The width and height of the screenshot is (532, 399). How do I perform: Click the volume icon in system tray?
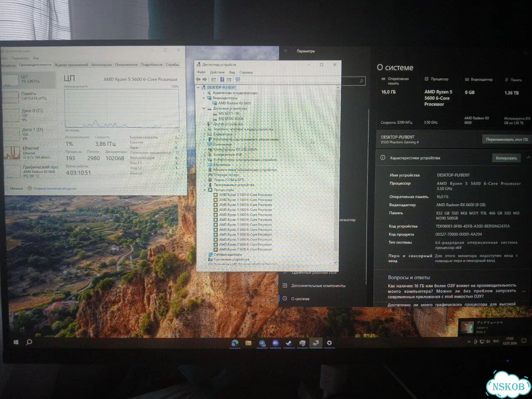488,342
